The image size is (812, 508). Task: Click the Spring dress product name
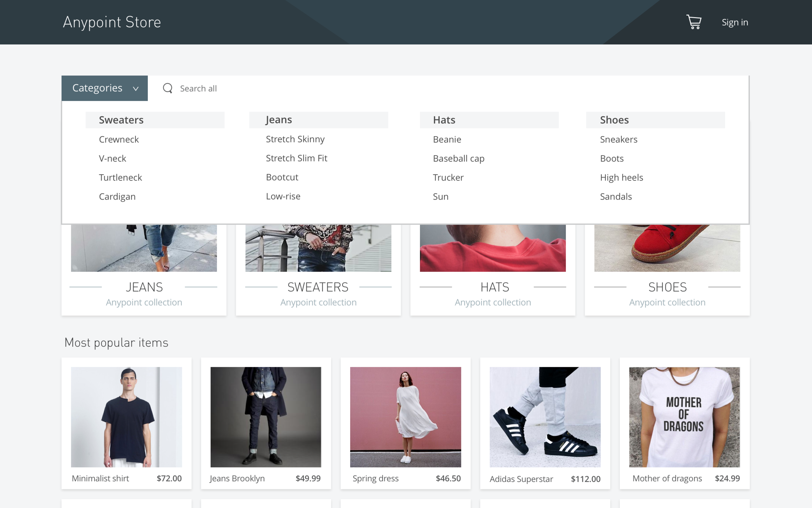[x=375, y=478]
